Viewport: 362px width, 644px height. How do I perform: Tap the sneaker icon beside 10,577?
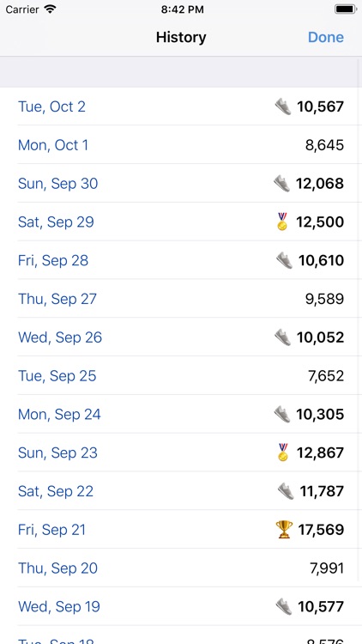point(284,606)
